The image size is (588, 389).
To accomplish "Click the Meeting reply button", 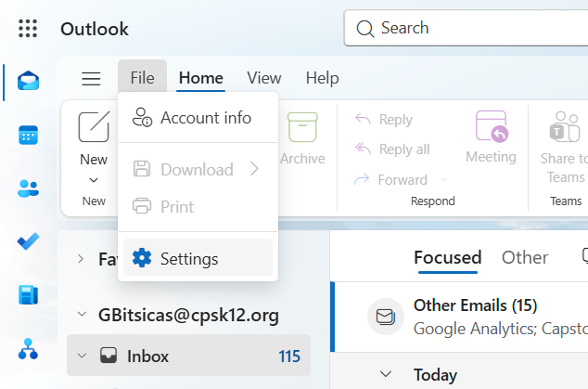I will [x=491, y=136].
